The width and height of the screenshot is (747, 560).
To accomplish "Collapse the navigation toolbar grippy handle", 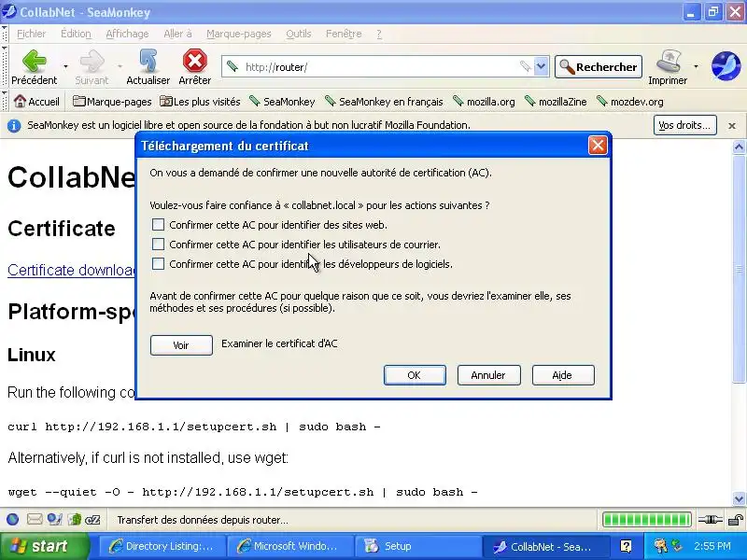I will (x=5, y=66).
